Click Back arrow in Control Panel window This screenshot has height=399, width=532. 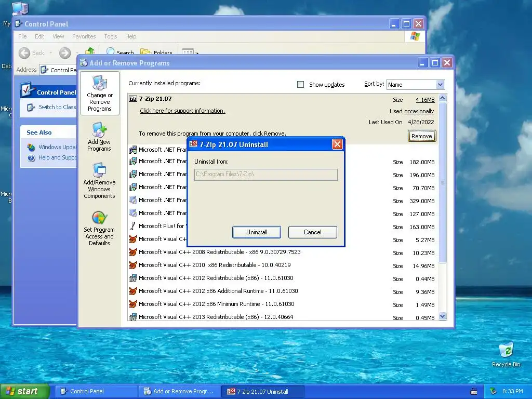(24, 53)
